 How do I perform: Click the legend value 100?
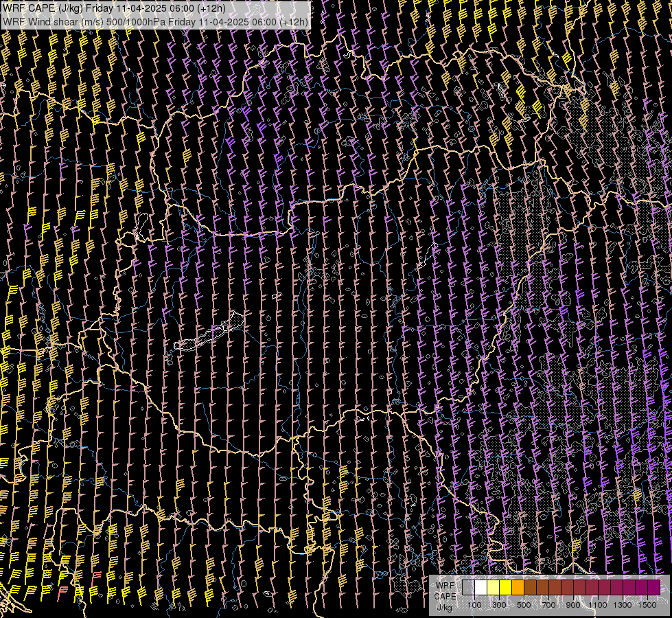click(x=474, y=605)
